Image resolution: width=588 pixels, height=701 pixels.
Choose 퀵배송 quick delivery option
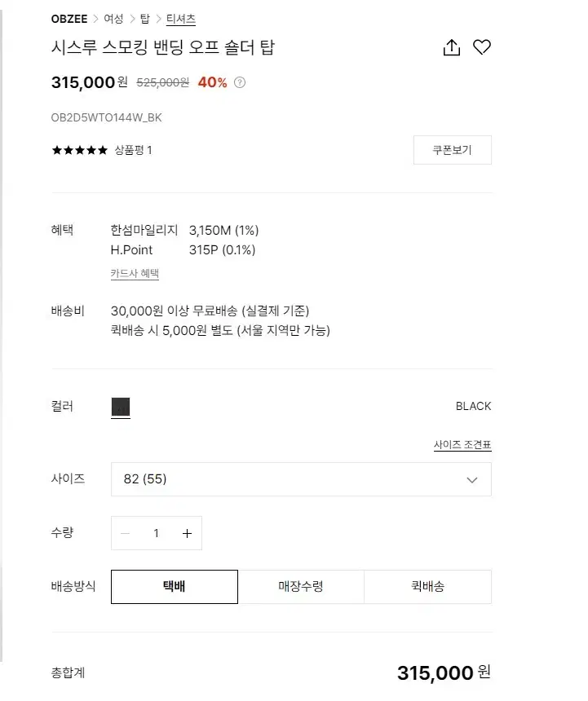coord(428,587)
